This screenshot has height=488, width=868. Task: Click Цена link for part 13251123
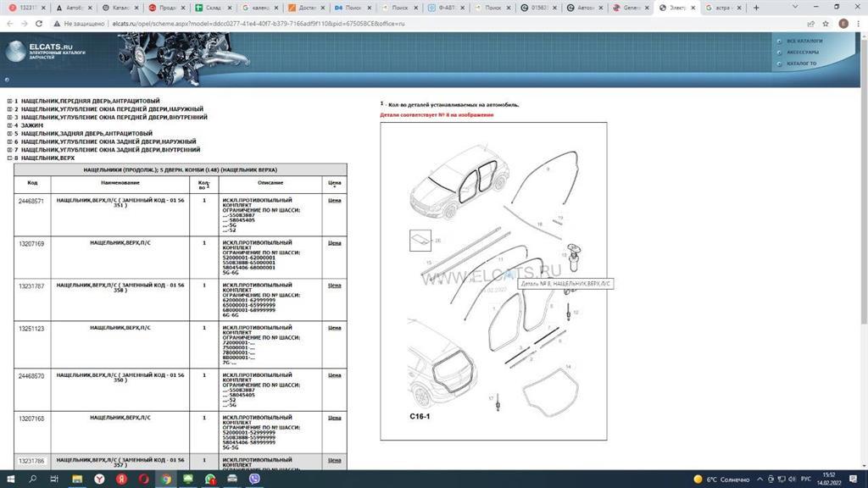334,327
